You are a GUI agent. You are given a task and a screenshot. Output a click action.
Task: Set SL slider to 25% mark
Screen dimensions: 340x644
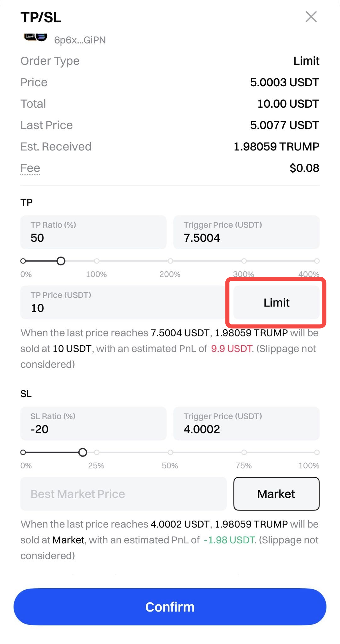(97, 452)
